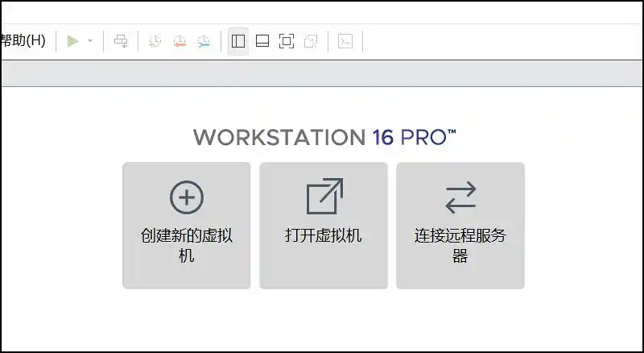
Task: Click the open-external arrow box icon
Action: coord(324,197)
